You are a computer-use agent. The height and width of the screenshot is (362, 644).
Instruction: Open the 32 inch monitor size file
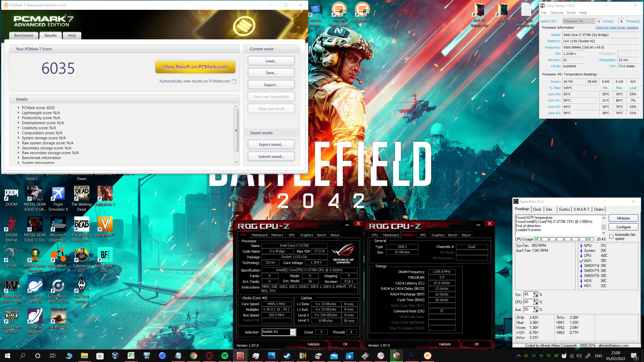point(526,15)
